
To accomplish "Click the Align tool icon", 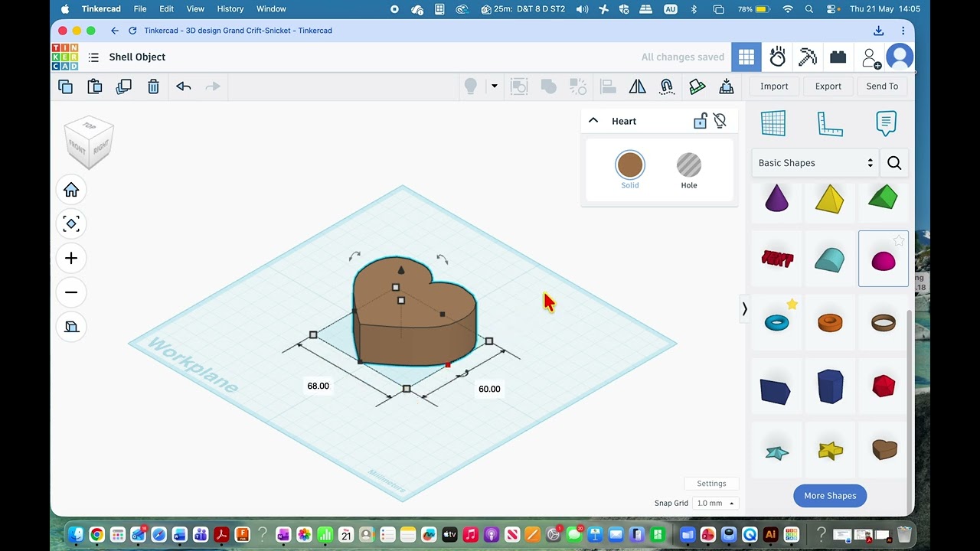I will tap(608, 86).
